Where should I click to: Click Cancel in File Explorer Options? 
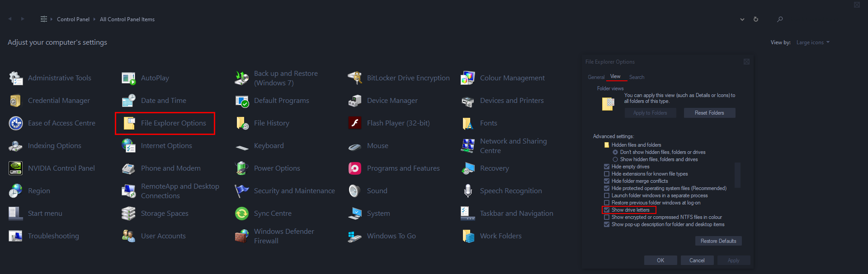click(x=697, y=260)
